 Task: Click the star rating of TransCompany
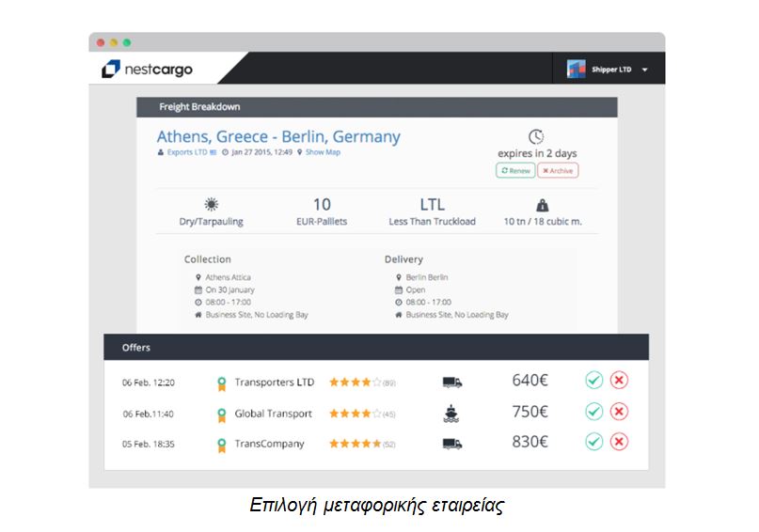click(x=355, y=444)
